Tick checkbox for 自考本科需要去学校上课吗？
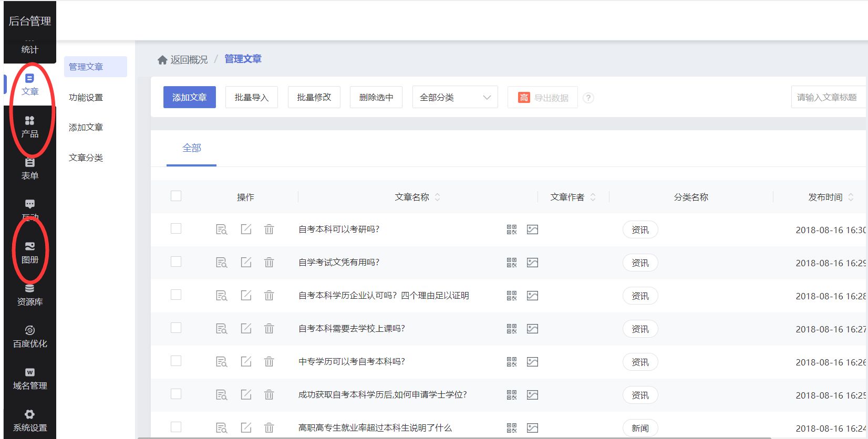 [x=176, y=328]
